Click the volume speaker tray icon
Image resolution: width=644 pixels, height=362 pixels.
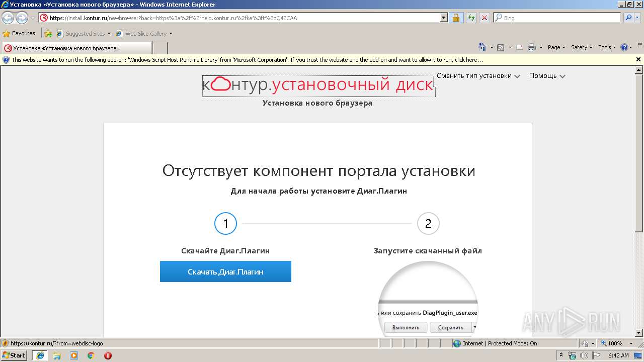coord(584,355)
